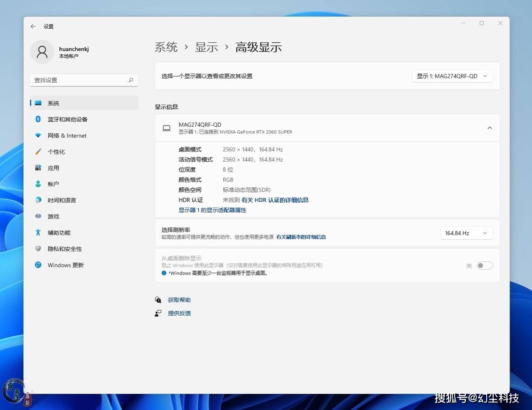This screenshot has height=410, width=532.
Task: Click the 活动信号模式 row value
Action: (x=253, y=160)
